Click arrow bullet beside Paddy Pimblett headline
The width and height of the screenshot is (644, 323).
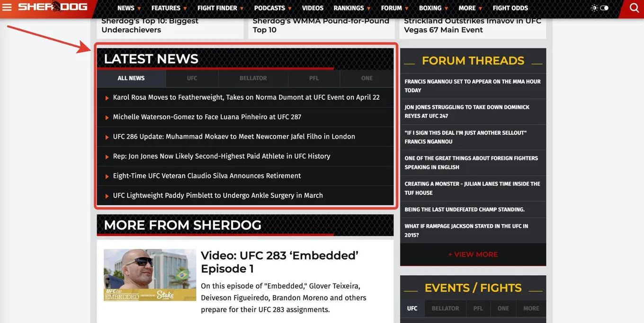[107, 196]
